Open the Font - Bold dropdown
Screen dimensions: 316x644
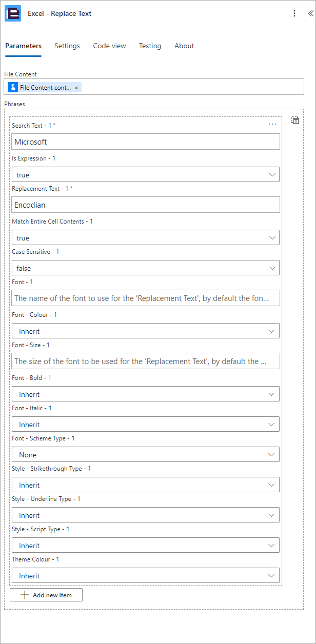tap(146, 394)
